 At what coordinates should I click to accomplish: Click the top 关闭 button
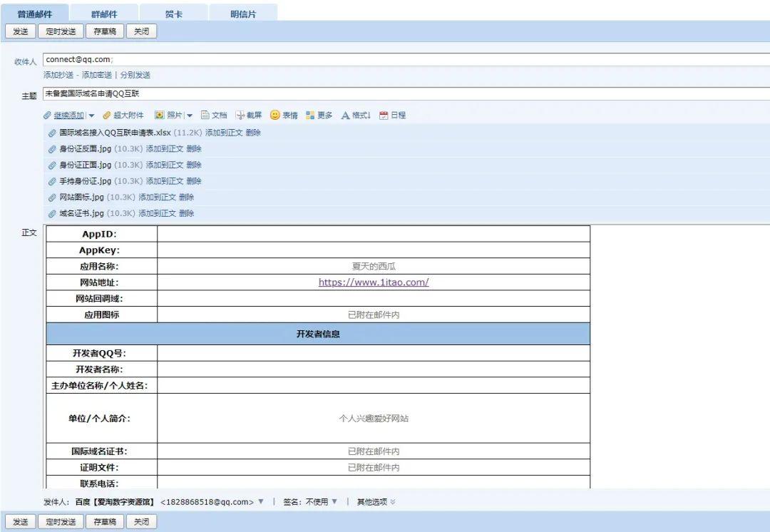pyautogui.click(x=141, y=31)
